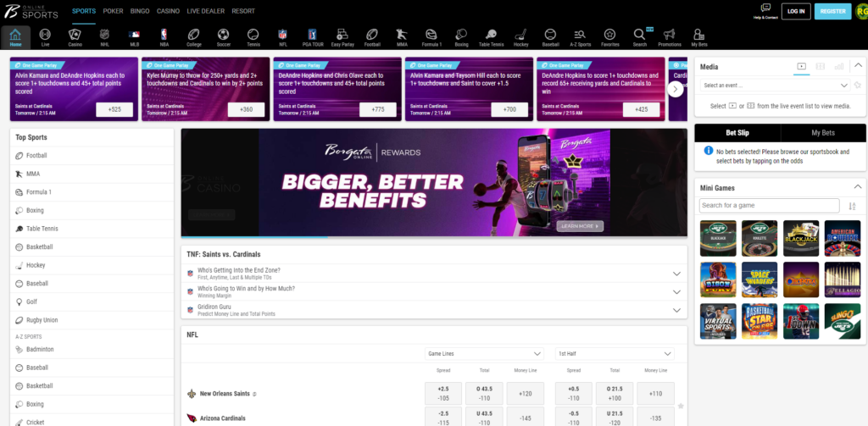Image resolution: width=868 pixels, height=426 pixels.
Task: Click the RG responsible gaming badge
Action: [x=861, y=11]
